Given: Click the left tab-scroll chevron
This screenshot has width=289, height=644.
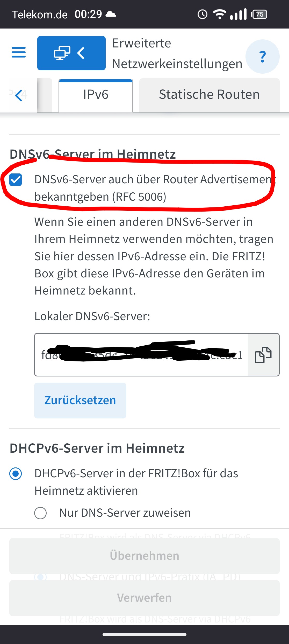Looking at the screenshot, I should (19, 95).
